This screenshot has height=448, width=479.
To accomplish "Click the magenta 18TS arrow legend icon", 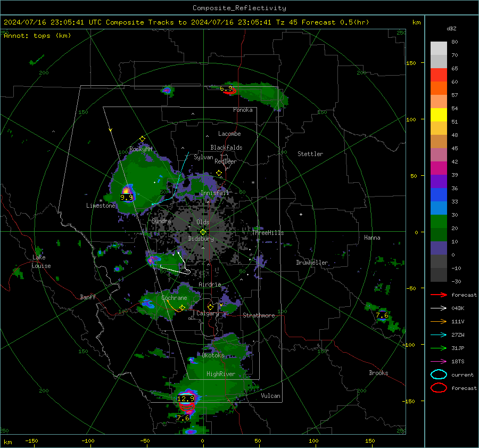I will 439,362.
